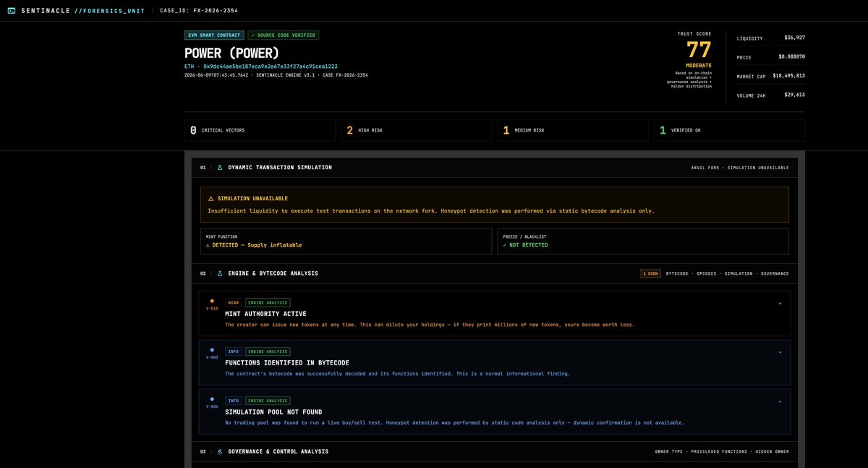Click the POWER (POWER) token title
The width and height of the screenshot is (868, 468).
[x=232, y=53]
